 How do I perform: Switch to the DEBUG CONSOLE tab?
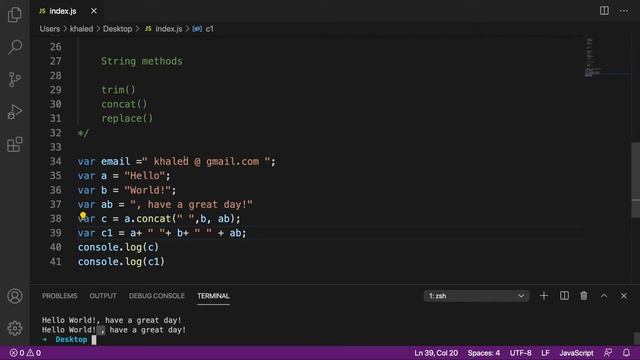tap(157, 296)
